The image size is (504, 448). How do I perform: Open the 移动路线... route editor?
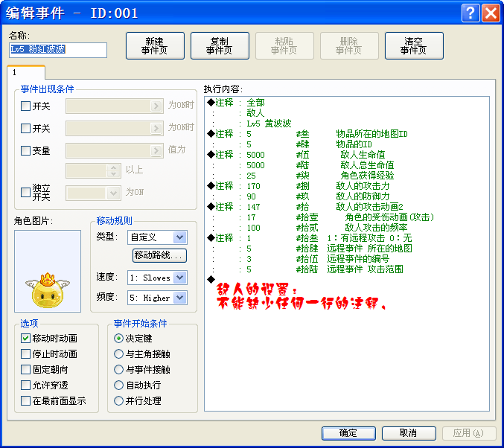[160, 255]
